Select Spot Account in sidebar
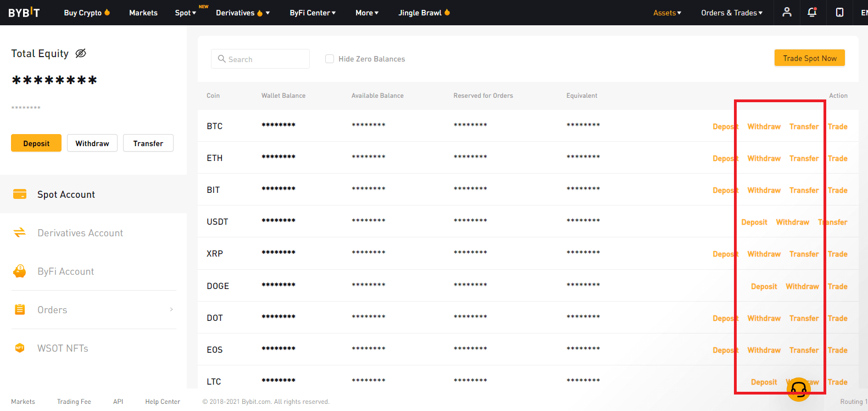This screenshot has height=411, width=868. click(93, 194)
